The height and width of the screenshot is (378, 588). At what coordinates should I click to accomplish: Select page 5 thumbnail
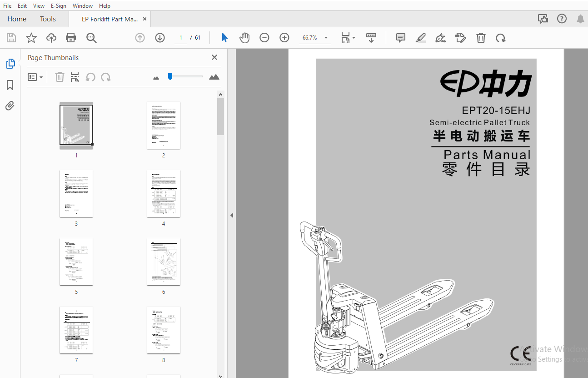coord(76,262)
